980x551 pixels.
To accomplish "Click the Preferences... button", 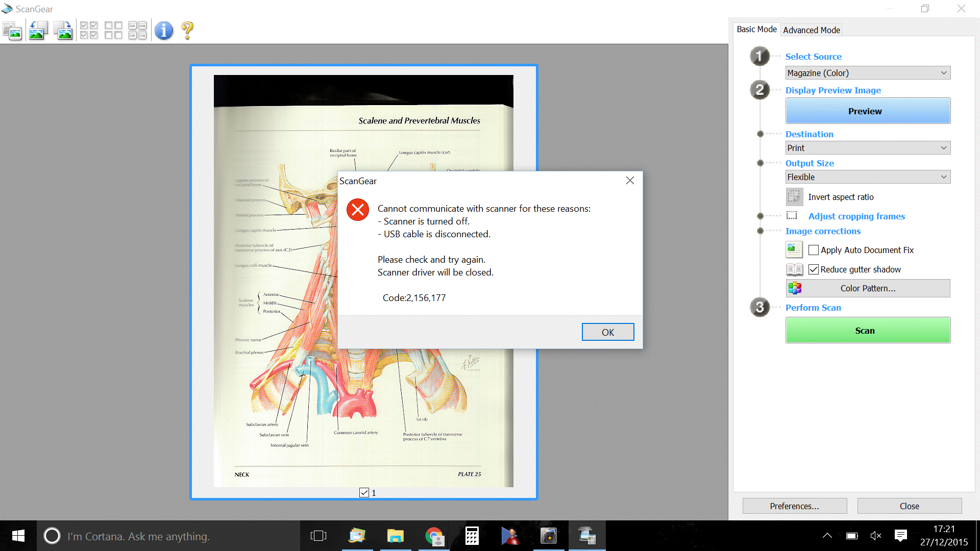I will (794, 506).
